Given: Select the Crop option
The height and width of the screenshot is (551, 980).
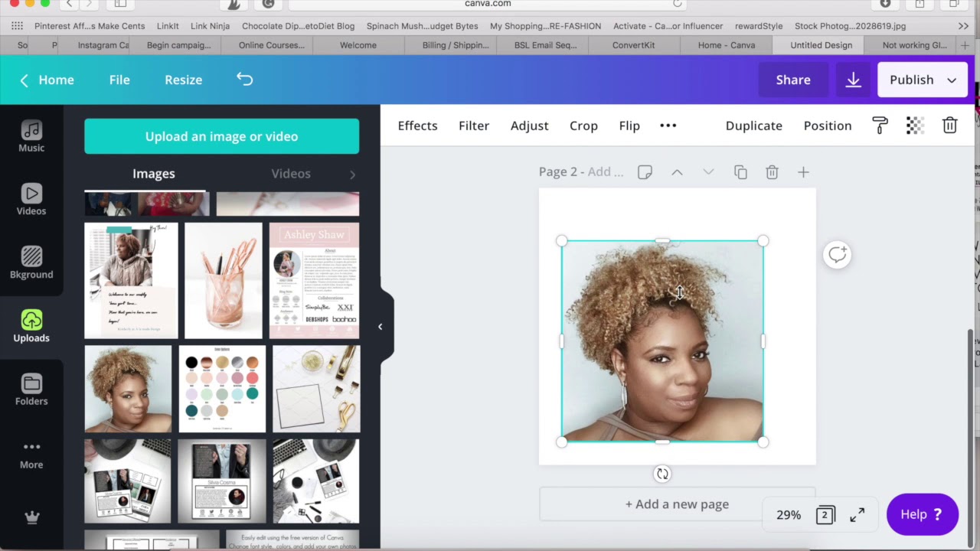Looking at the screenshot, I should tap(583, 126).
